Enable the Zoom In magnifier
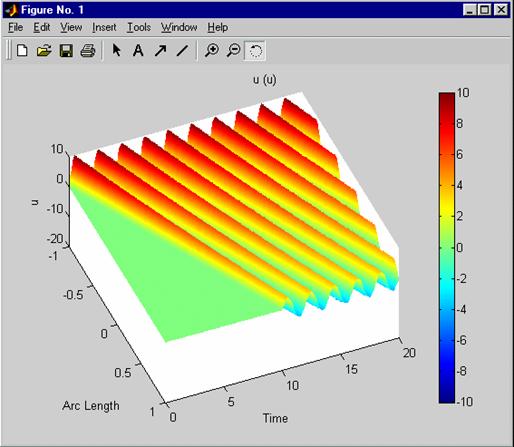The width and height of the screenshot is (514, 447). (212, 51)
